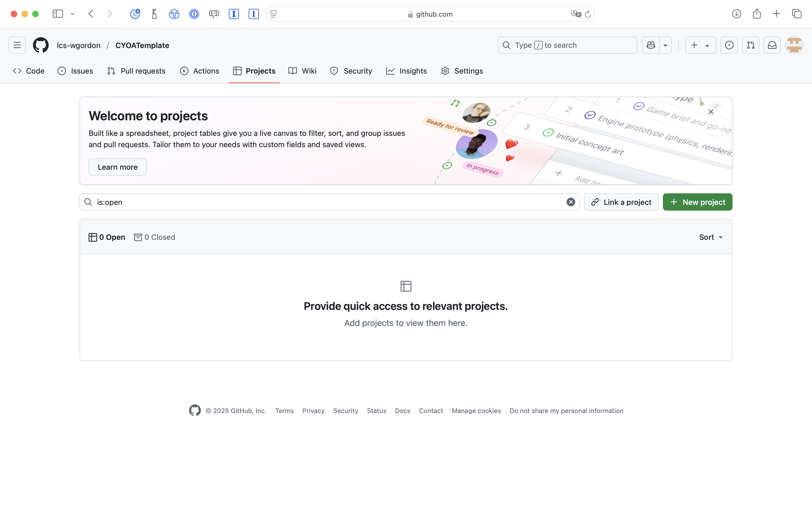Focus the Type / to search field

click(567, 45)
